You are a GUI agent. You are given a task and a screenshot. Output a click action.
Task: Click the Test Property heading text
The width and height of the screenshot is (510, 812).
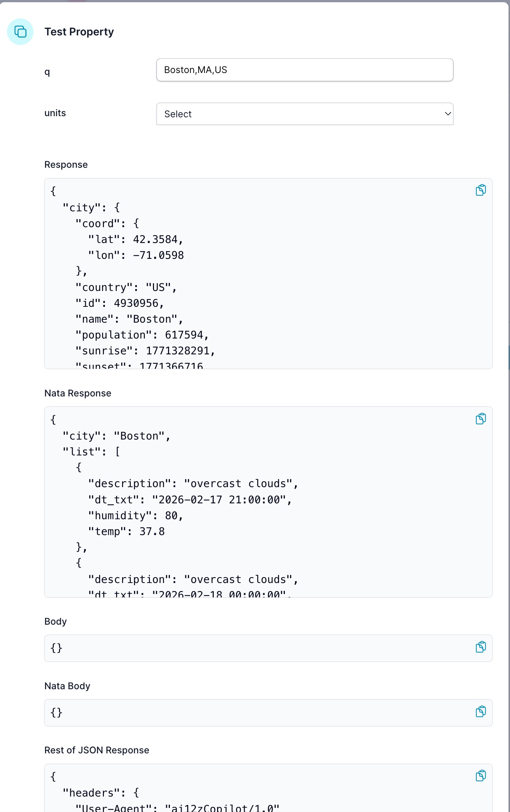(x=79, y=32)
